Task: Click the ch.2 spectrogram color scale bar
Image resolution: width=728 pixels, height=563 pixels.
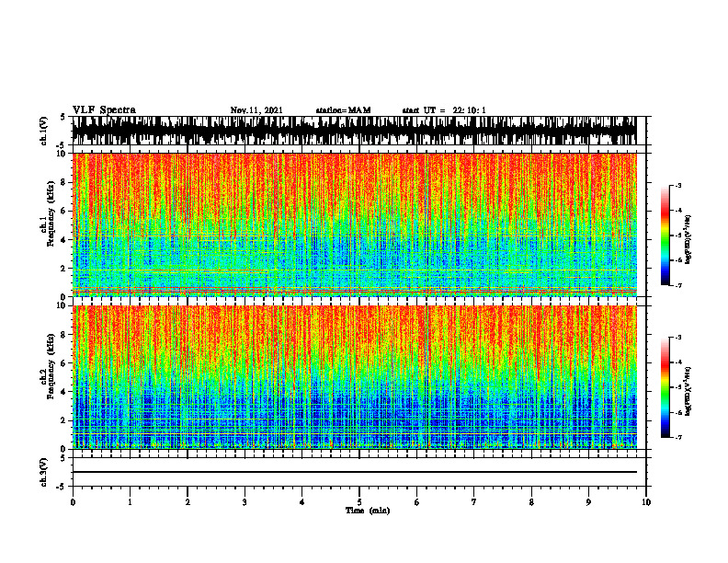Action: [665, 387]
